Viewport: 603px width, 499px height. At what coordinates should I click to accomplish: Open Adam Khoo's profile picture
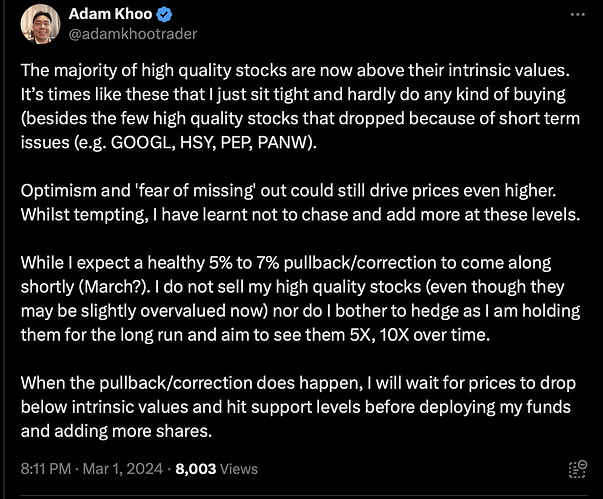[40, 24]
